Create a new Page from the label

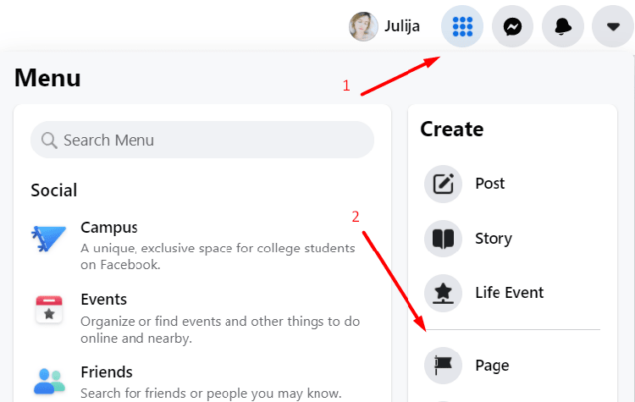pos(492,366)
